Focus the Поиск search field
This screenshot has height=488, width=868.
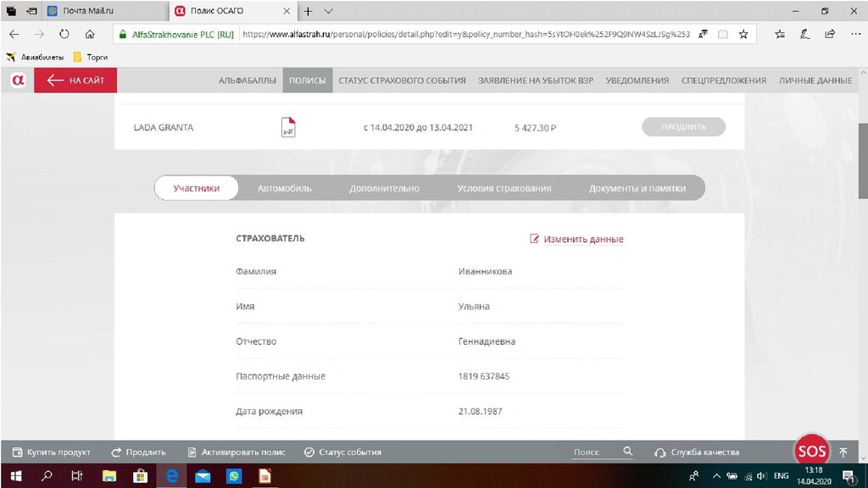pos(595,452)
